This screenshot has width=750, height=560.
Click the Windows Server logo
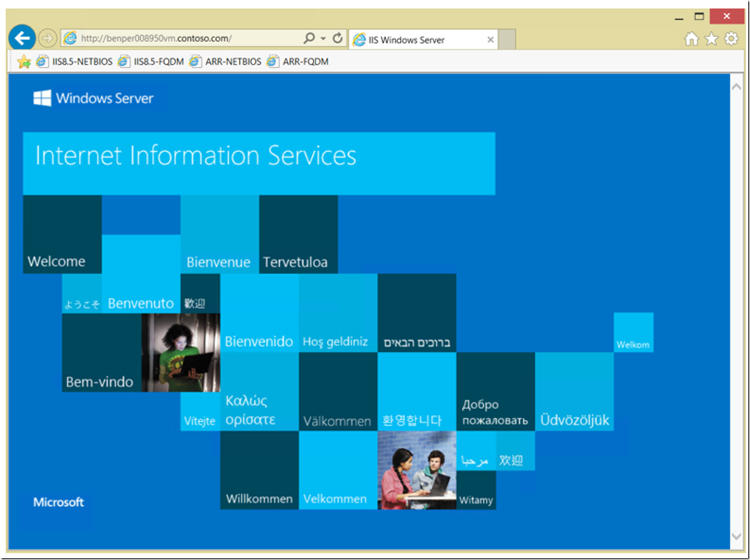93,98
